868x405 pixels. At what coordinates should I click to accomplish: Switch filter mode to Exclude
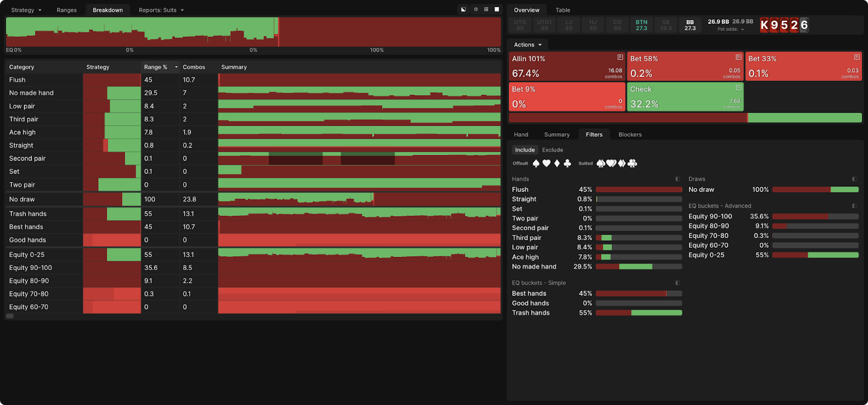[x=552, y=150]
